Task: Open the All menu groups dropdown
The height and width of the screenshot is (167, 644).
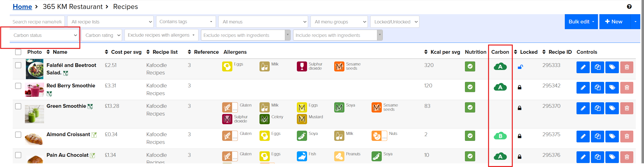Action: click(339, 22)
